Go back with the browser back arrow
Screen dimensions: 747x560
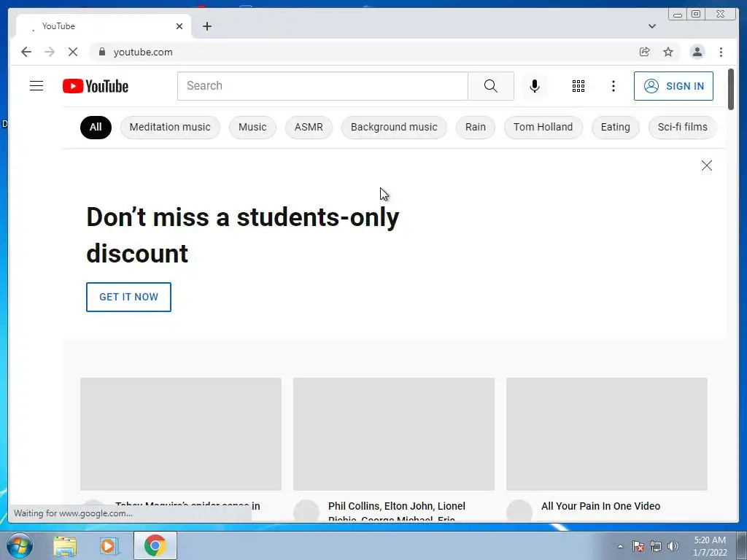[x=26, y=52]
